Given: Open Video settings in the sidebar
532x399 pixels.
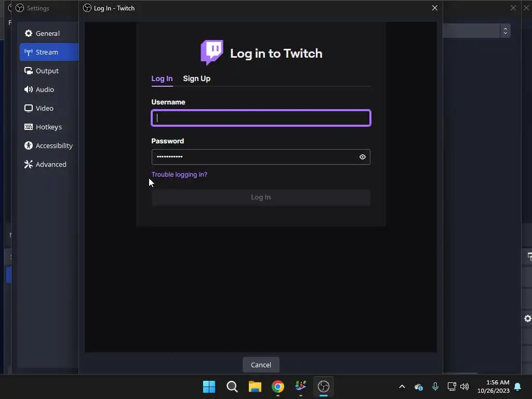Looking at the screenshot, I should 48,108.
